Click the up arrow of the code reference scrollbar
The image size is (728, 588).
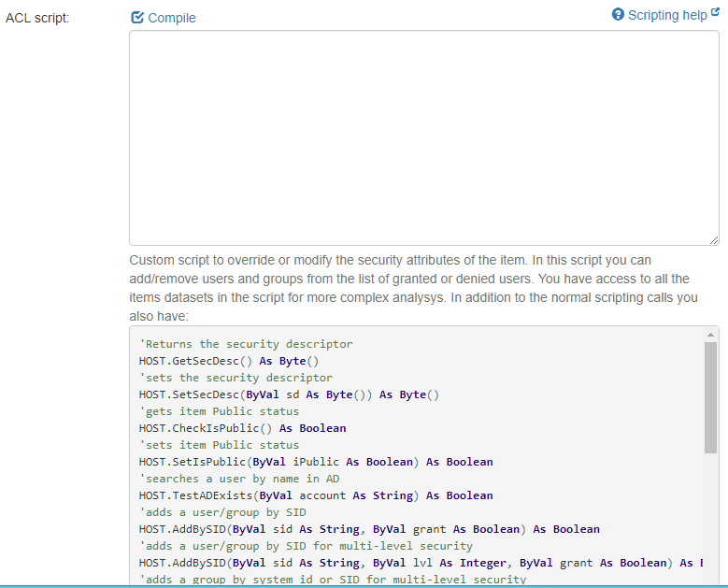[711, 334]
